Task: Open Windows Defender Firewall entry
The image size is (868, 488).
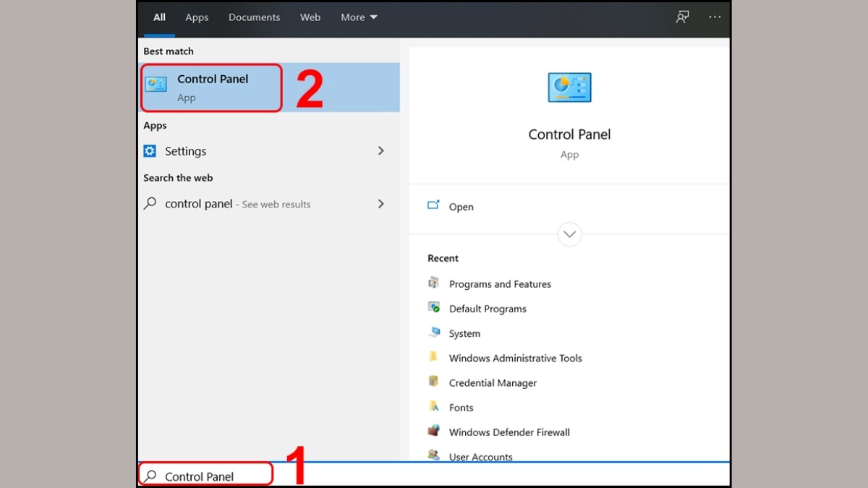Action: (509, 432)
